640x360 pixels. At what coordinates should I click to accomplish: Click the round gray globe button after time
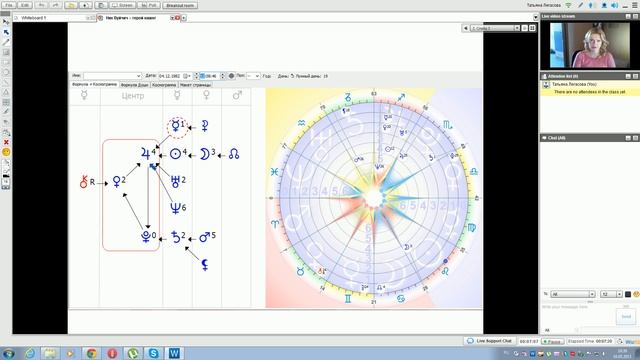(x=231, y=76)
